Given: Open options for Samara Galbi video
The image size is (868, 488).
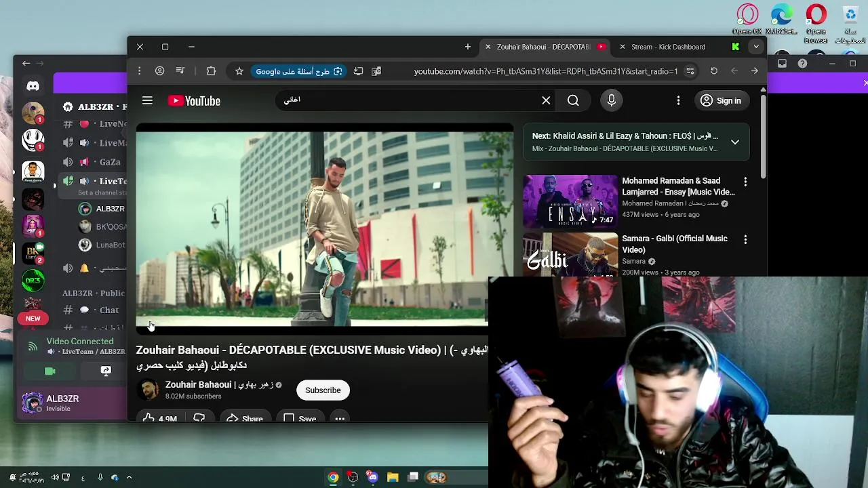Looking at the screenshot, I should pos(745,239).
